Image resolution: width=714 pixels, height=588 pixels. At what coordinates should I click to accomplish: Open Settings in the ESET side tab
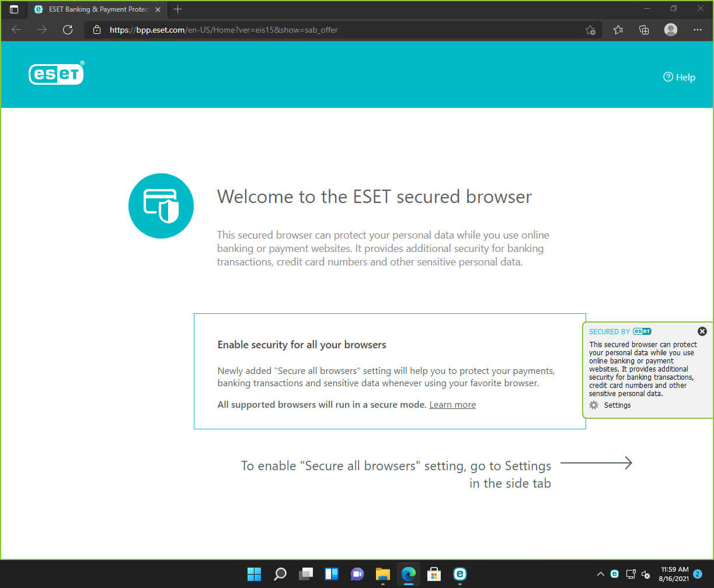617,405
